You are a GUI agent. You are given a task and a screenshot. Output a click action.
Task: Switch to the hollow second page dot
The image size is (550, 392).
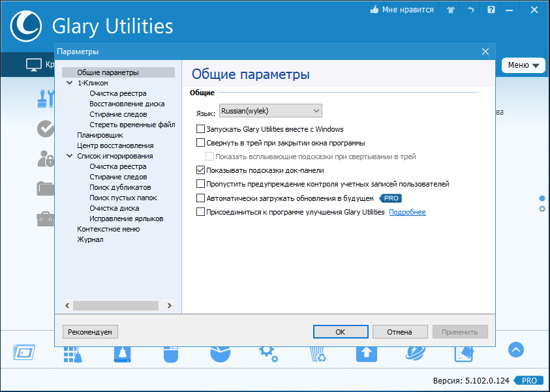(542, 209)
